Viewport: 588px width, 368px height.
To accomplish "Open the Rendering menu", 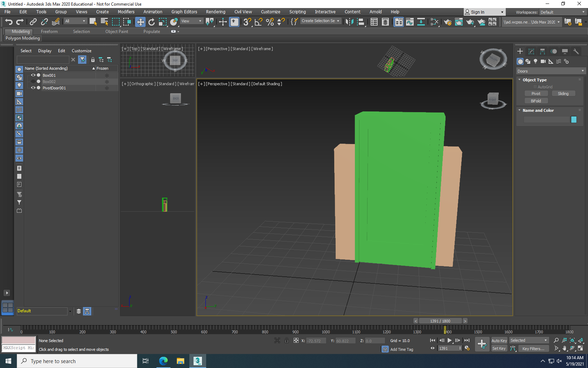I will click(216, 12).
